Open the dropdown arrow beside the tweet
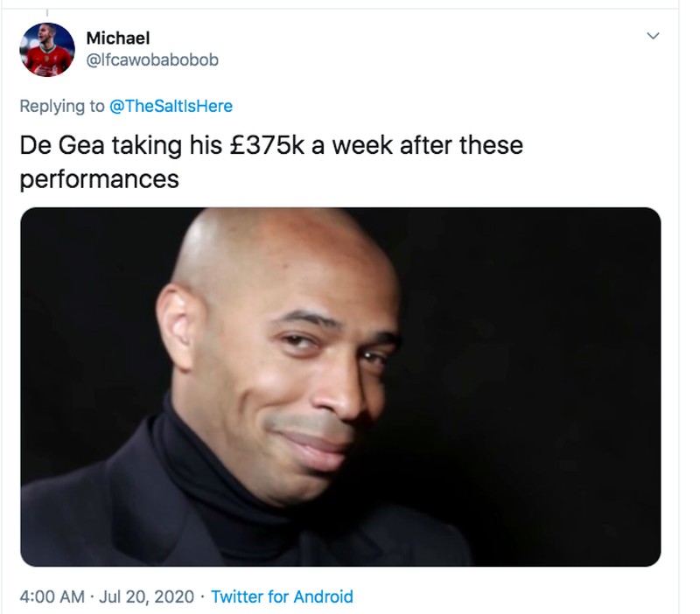Image resolution: width=700 pixels, height=614 pixels. (x=653, y=33)
